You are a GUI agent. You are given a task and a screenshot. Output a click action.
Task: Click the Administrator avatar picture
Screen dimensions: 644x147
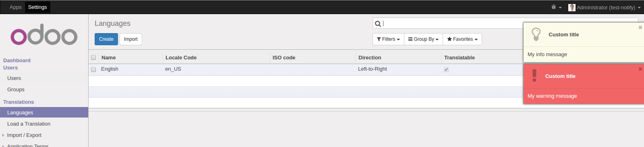pos(572,7)
